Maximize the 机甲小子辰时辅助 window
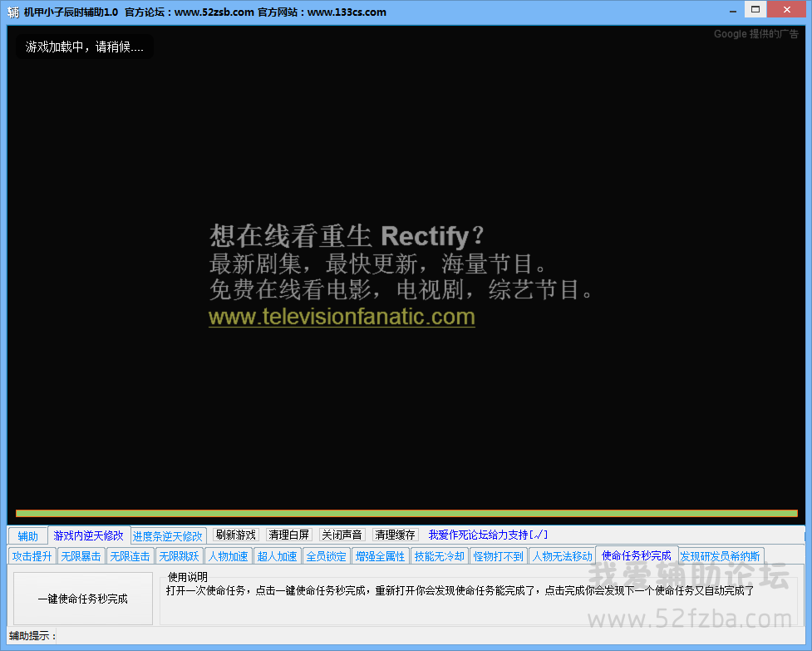 point(755,9)
